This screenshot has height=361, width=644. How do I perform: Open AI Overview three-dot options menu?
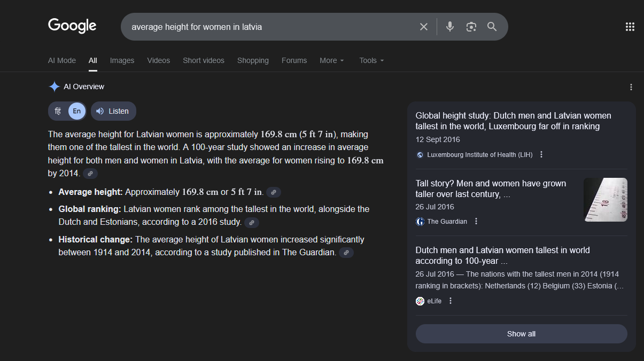[631, 87]
